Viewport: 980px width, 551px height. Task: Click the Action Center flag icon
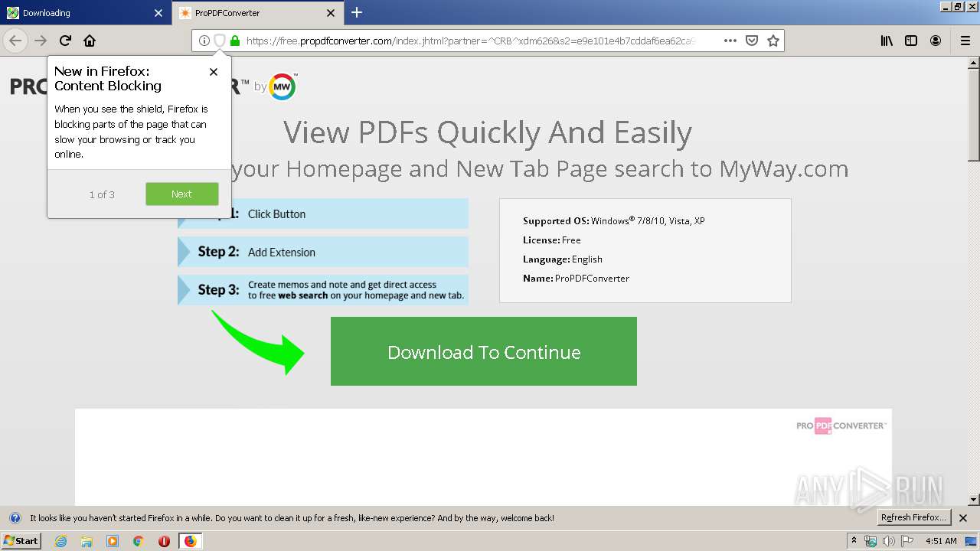(x=906, y=541)
